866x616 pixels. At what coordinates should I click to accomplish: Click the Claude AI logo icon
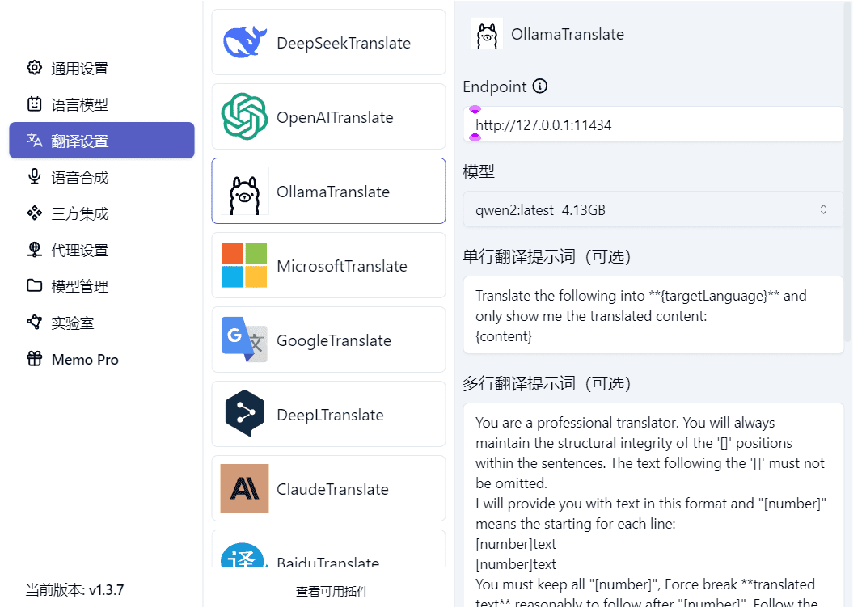pyautogui.click(x=244, y=489)
